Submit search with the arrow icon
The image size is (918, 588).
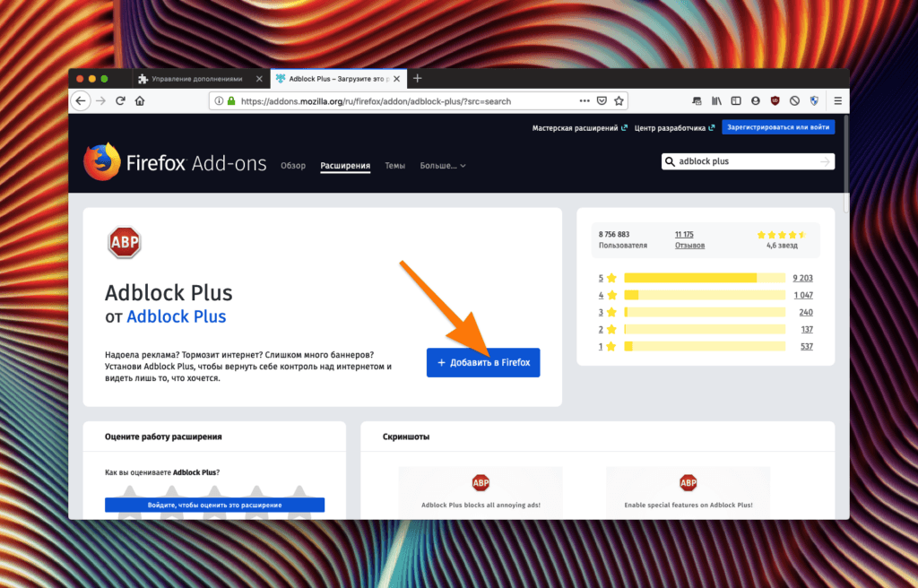click(826, 161)
